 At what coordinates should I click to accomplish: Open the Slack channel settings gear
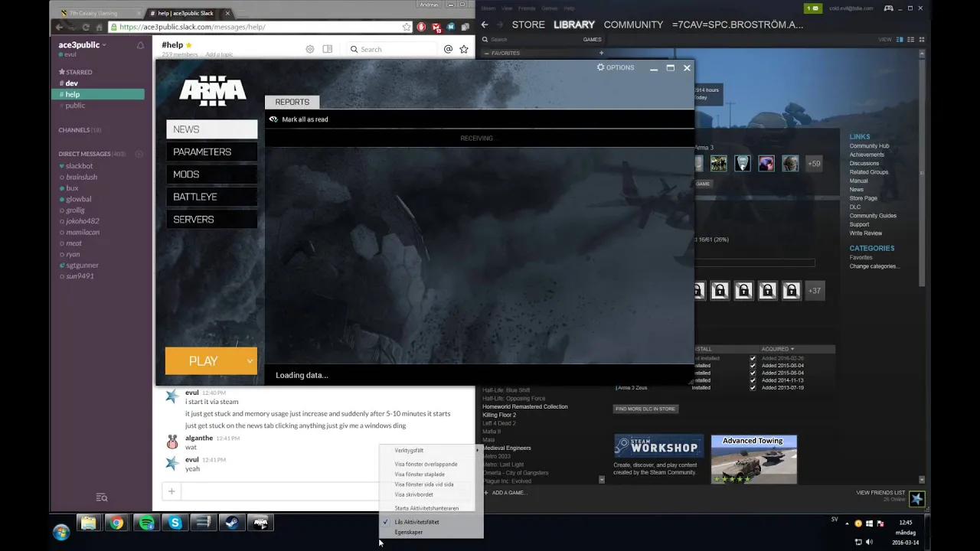coord(310,49)
